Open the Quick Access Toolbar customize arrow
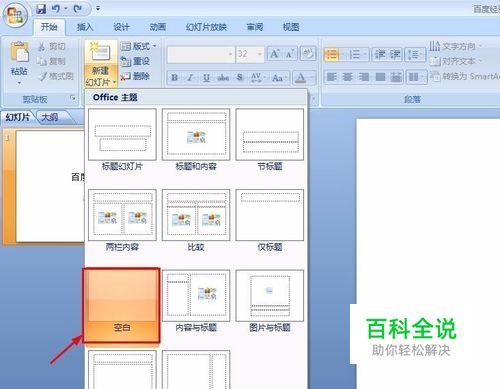 tap(98, 9)
